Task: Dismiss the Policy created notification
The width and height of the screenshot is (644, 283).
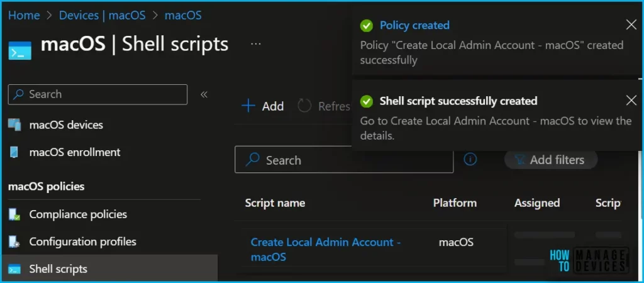Action: tap(631, 25)
